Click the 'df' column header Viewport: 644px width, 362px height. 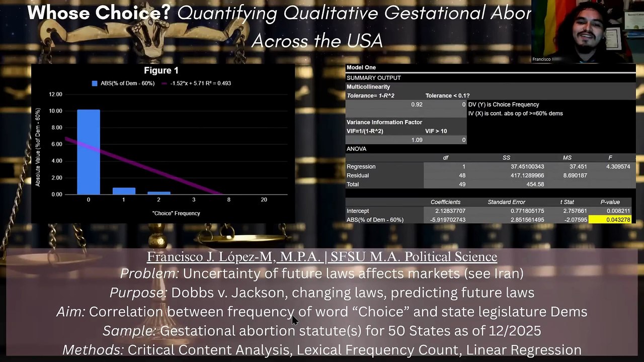click(x=445, y=158)
